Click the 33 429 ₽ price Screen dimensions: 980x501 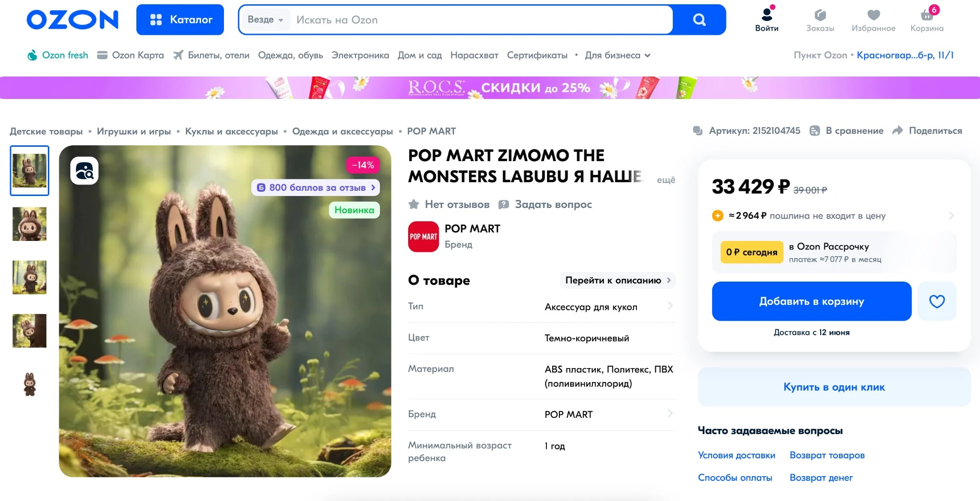coord(751,186)
